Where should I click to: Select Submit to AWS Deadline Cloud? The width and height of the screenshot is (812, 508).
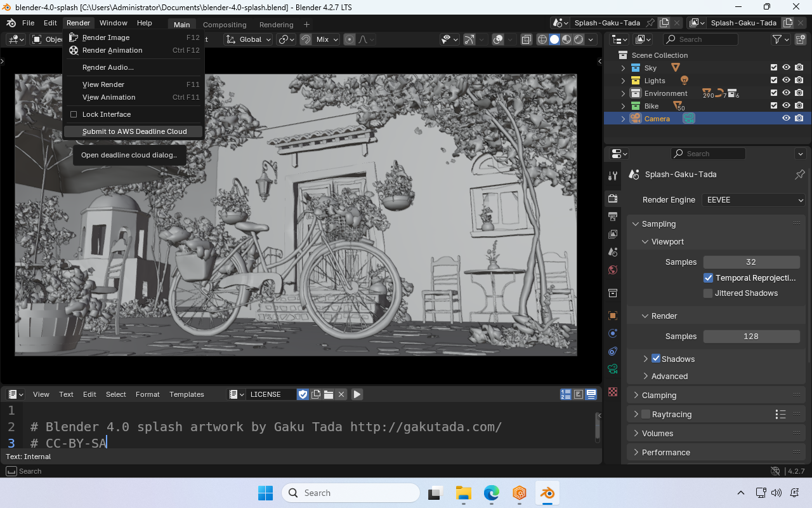134,131
